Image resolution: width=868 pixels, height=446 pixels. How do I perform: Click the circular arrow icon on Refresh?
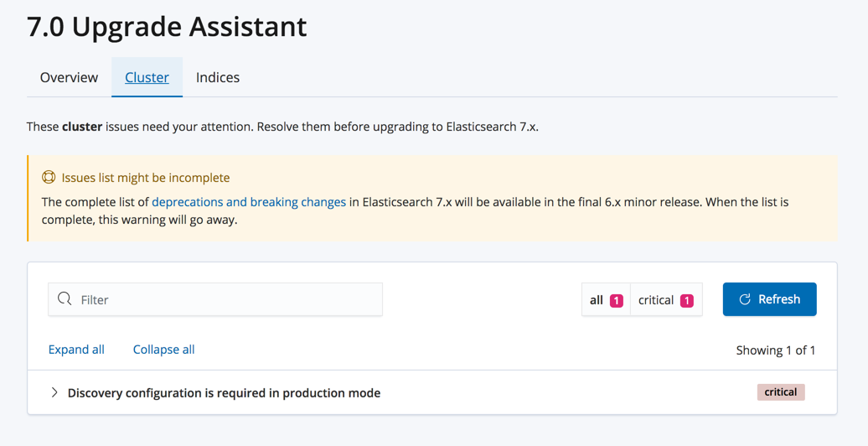tap(745, 299)
